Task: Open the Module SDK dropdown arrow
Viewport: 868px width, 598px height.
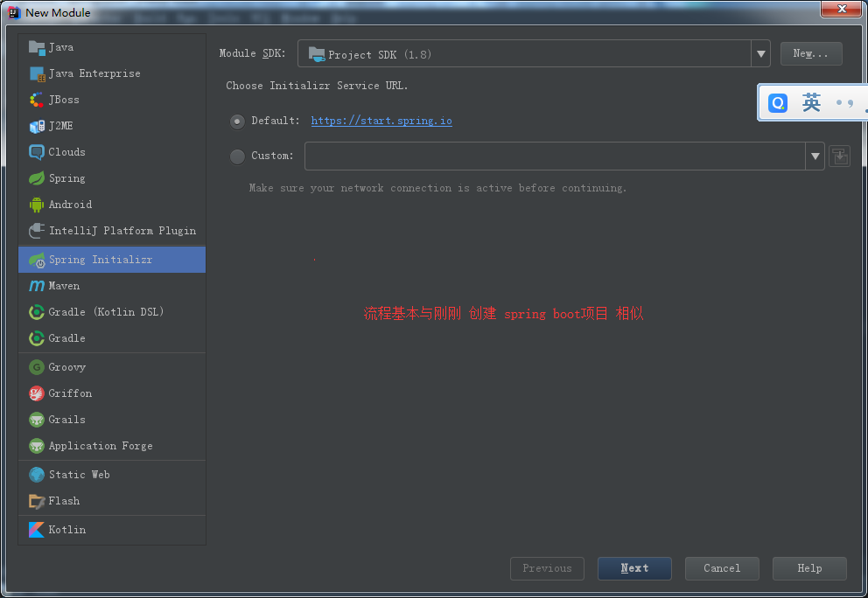Action: coord(760,53)
